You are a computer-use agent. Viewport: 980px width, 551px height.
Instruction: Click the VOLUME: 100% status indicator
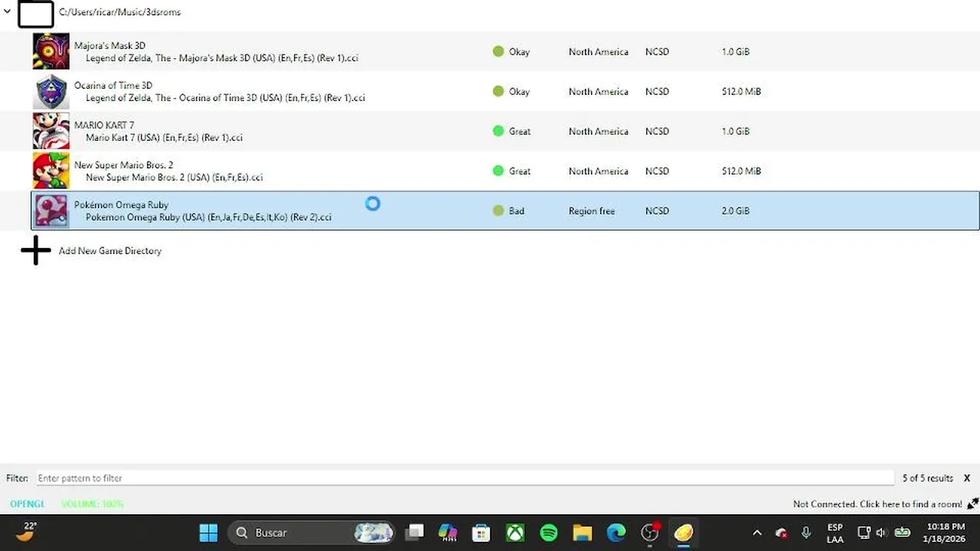click(92, 504)
